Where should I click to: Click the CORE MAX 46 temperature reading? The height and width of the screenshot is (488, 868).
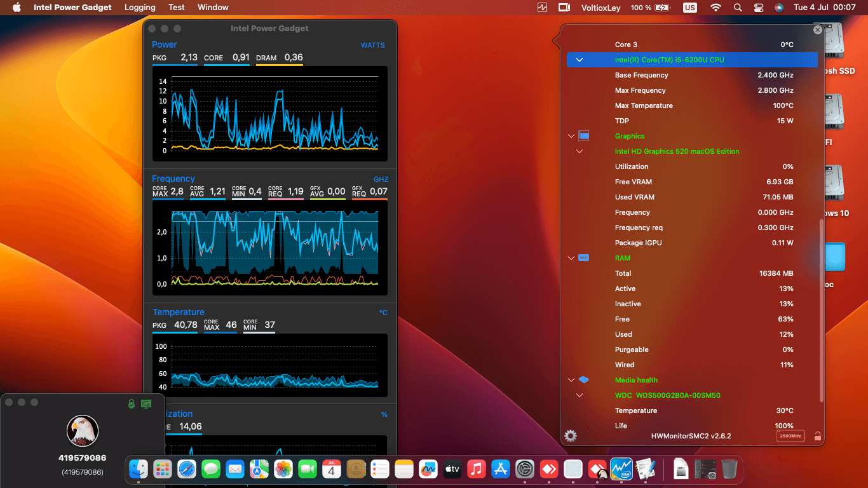pyautogui.click(x=220, y=325)
